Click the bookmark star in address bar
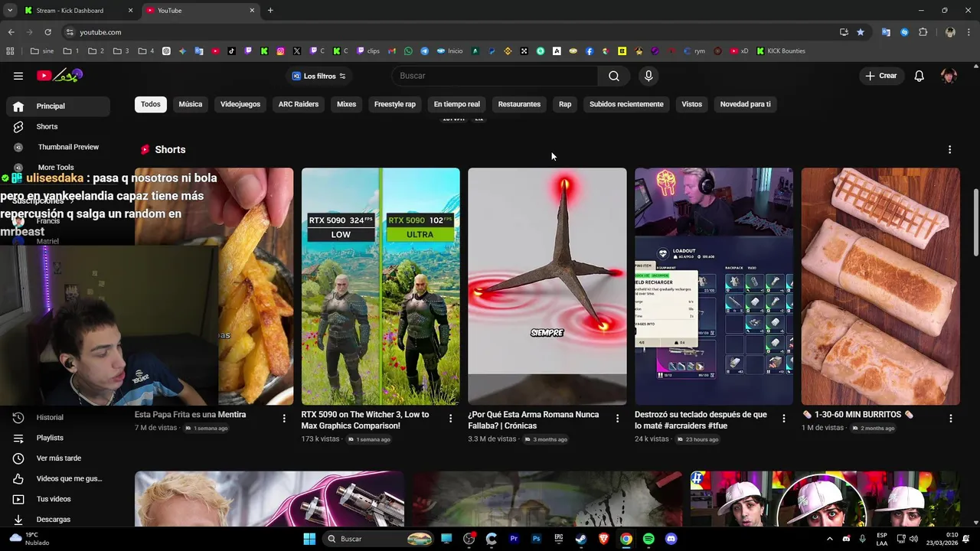 click(x=861, y=32)
